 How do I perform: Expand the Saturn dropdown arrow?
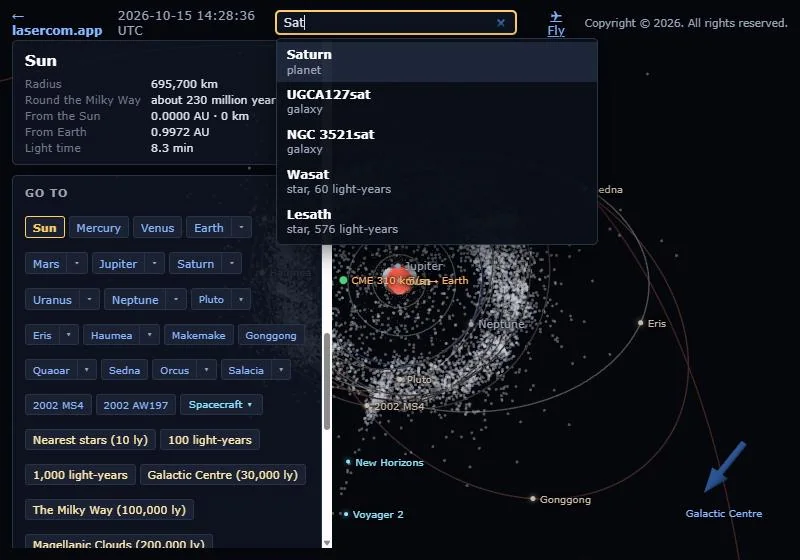click(232, 264)
